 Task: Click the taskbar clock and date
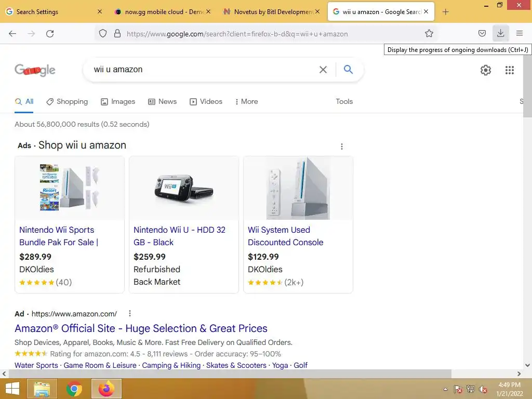coord(509,389)
